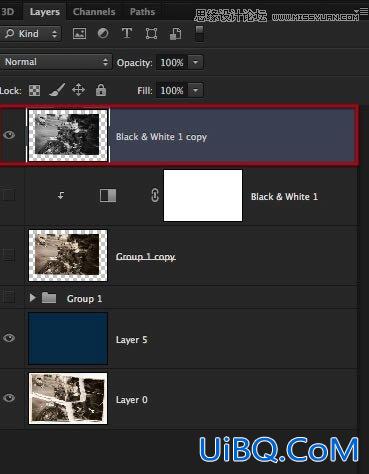369x474 pixels.
Task: Click the Fill 100% value field
Action: [x=172, y=90]
